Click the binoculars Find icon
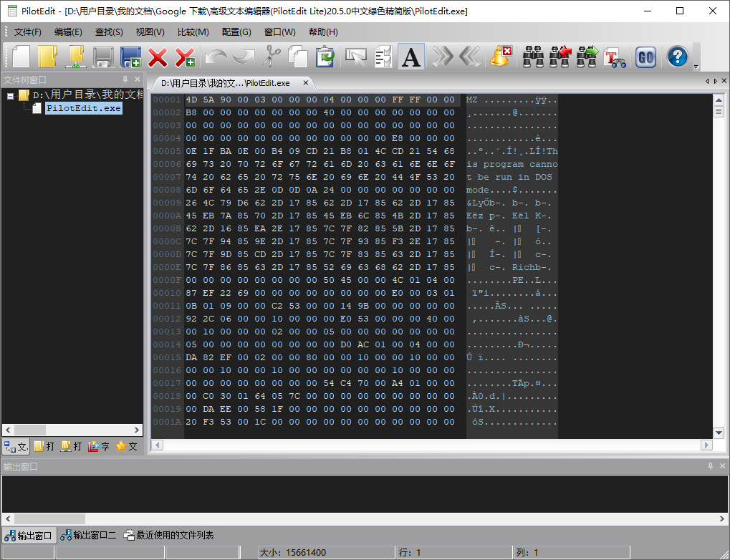Image resolution: width=730 pixels, height=560 pixels. tap(534, 57)
